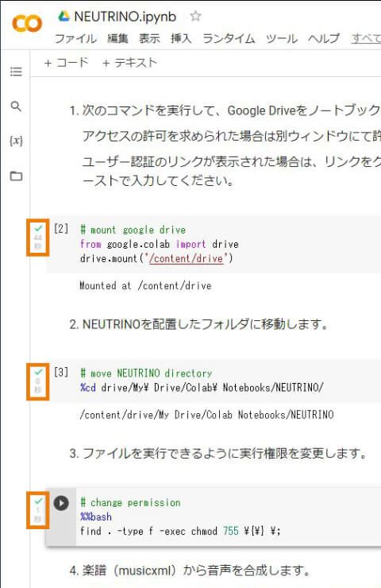Click the '# move NEUTRINO directory' comment

click(146, 373)
